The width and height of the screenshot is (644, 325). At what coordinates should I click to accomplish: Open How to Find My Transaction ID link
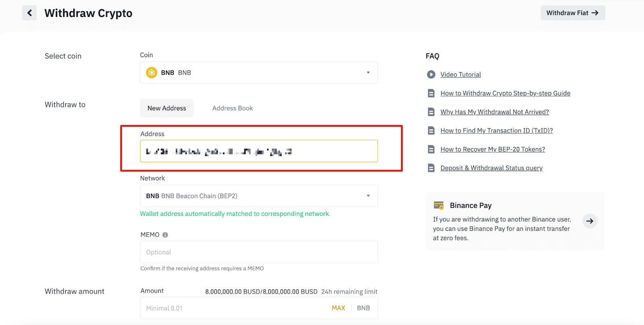pos(497,130)
